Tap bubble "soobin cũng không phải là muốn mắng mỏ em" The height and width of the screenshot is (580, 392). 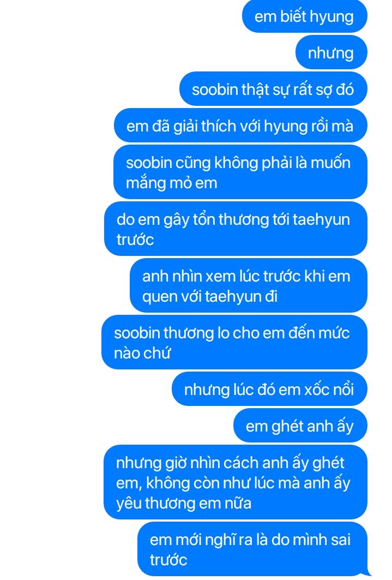240,172
